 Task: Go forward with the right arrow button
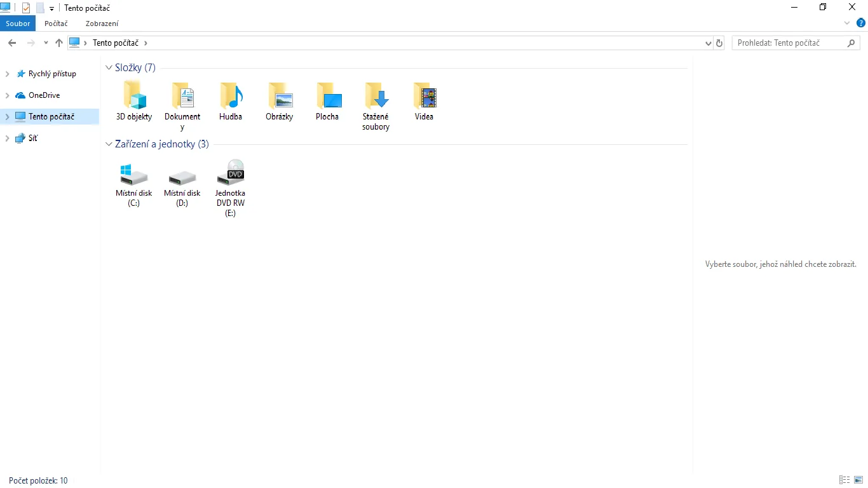(31, 43)
